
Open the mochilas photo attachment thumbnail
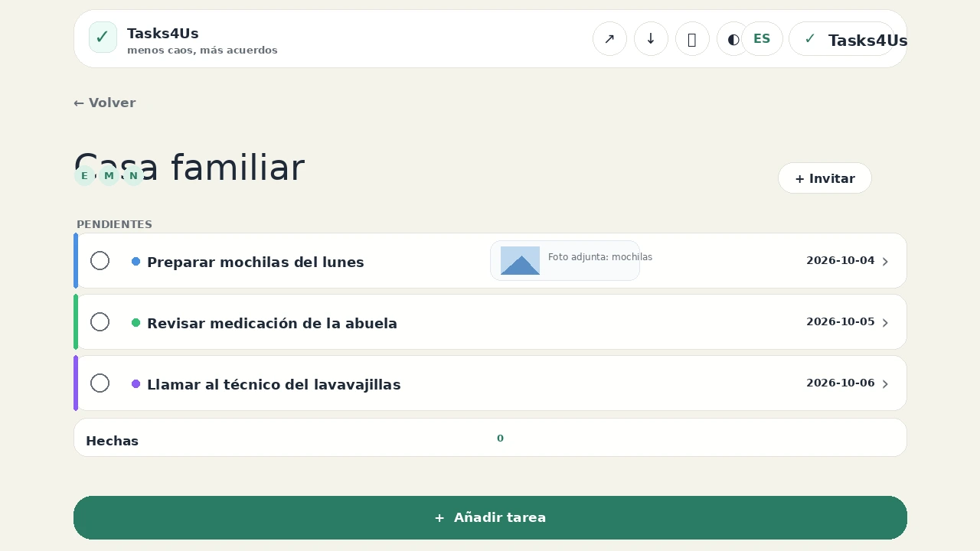[x=520, y=260]
